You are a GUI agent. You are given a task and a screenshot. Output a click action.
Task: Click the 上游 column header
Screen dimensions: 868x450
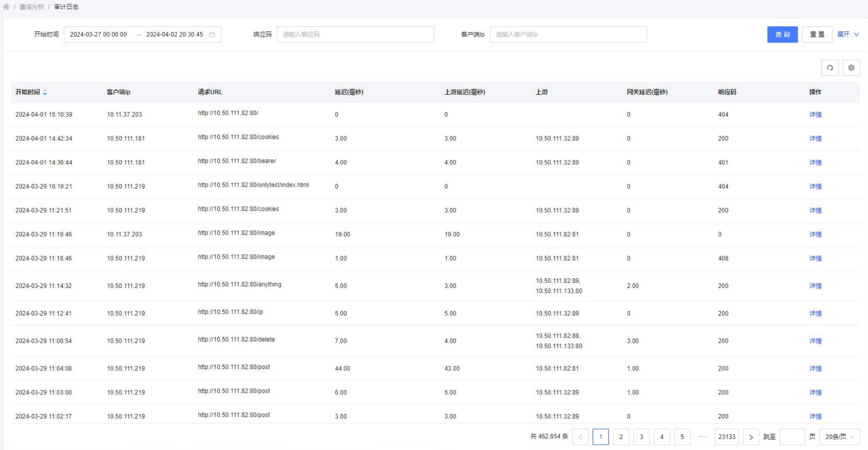click(x=541, y=92)
